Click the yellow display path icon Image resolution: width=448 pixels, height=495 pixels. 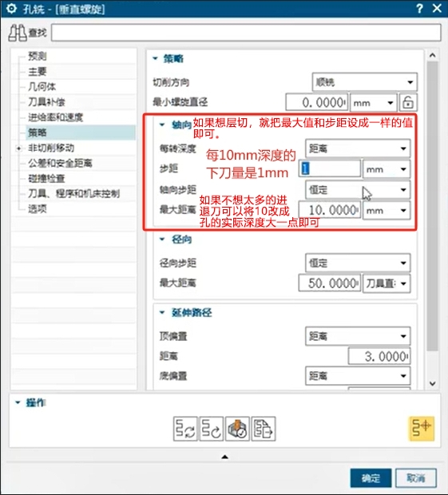tap(422, 429)
